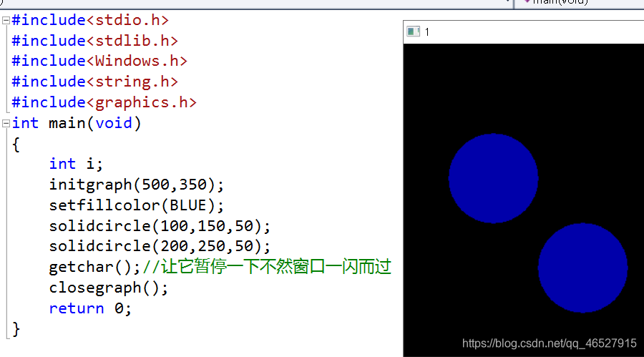Click the green Chinese comment text
Viewport: 644px width, 357px height.
pos(267,267)
